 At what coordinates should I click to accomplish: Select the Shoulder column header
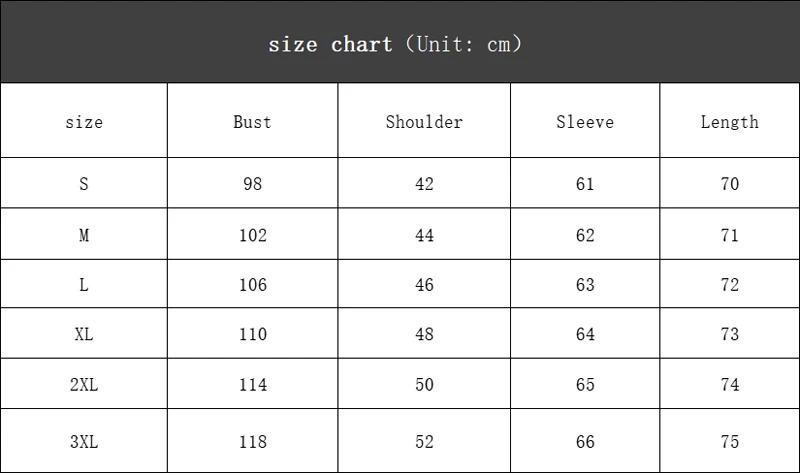(424, 122)
